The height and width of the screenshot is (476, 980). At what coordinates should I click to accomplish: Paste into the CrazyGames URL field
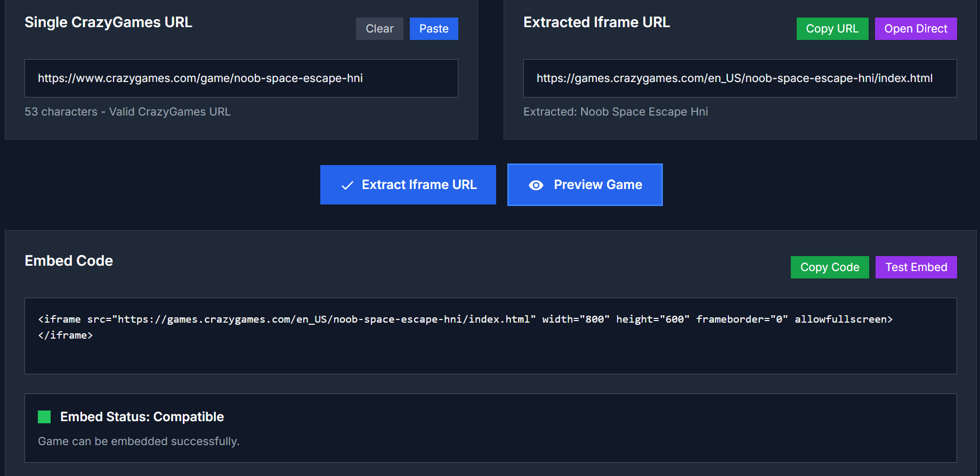click(434, 29)
